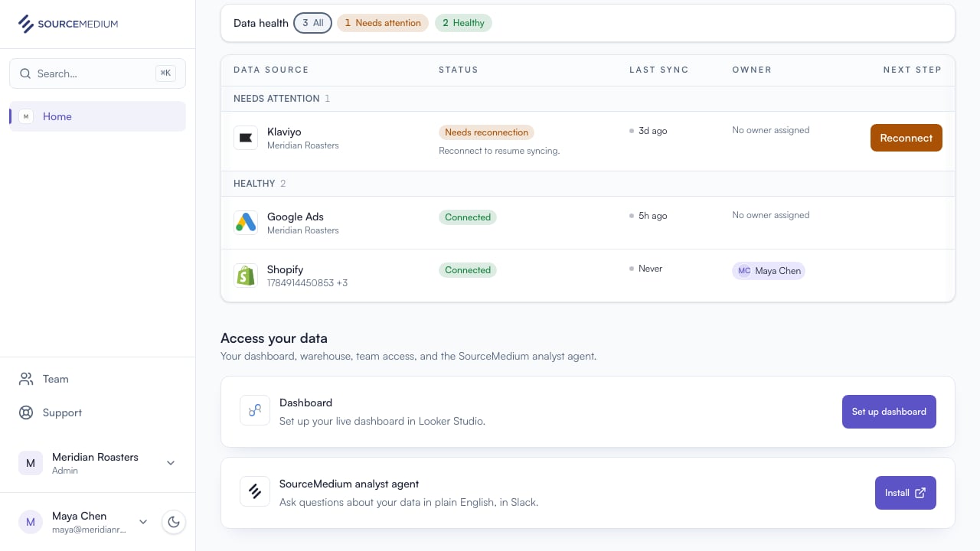
Task: Open the Klaviyo source icon
Action: [x=246, y=138]
